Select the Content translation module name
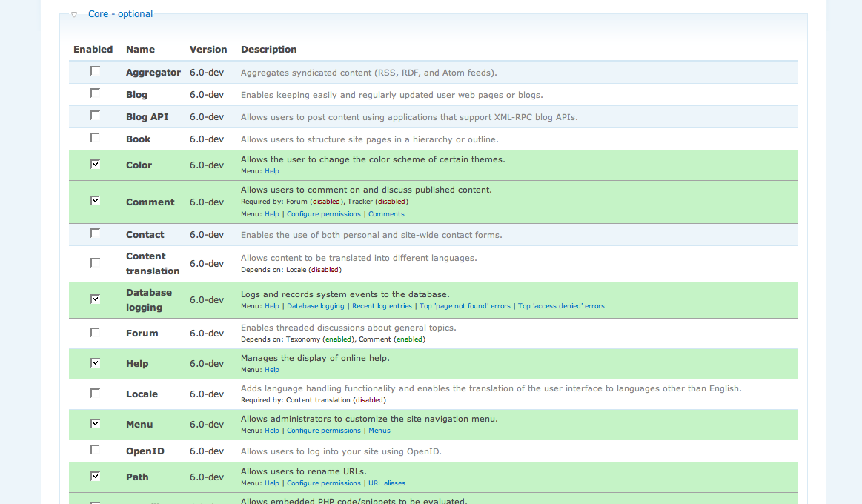This screenshot has width=862, height=504. pos(153,263)
